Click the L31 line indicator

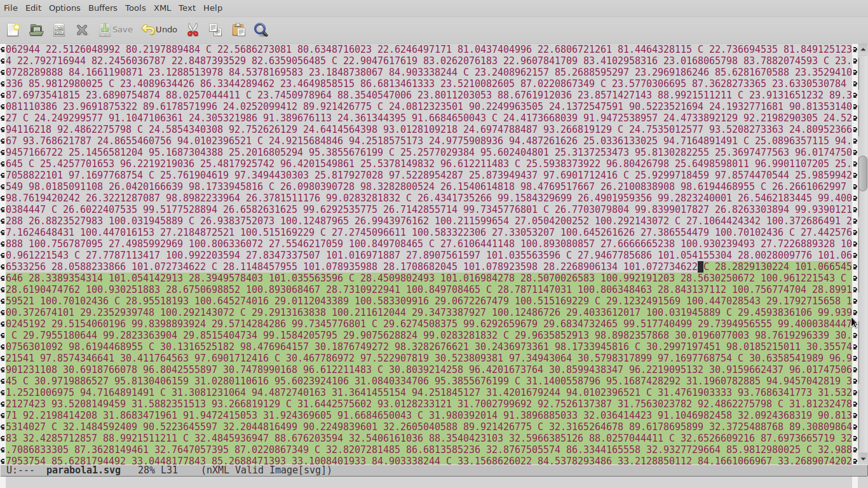169,470
